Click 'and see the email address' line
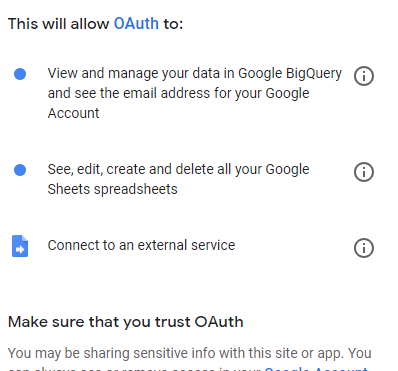This screenshot has width=398, height=371. (178, 93)
